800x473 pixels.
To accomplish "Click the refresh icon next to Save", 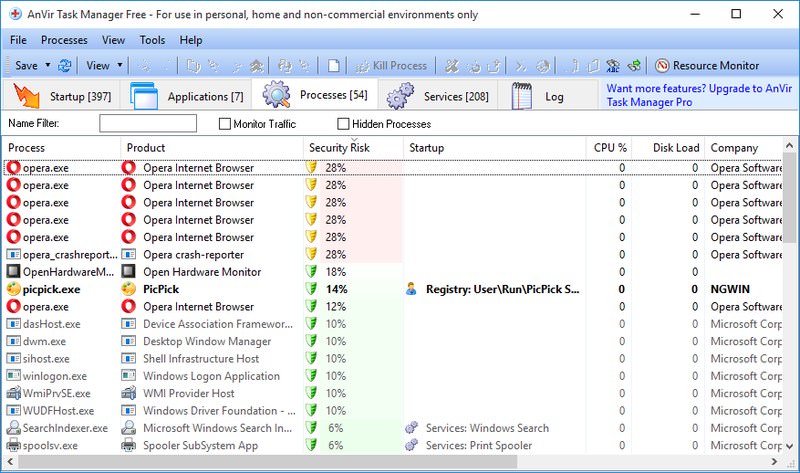I will pyautogui.click(x=65, y=66).
